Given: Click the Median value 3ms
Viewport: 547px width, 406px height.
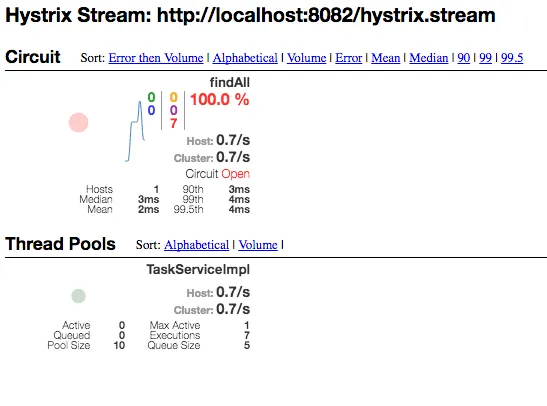Looking at the screenshot, I should (148, 200).
